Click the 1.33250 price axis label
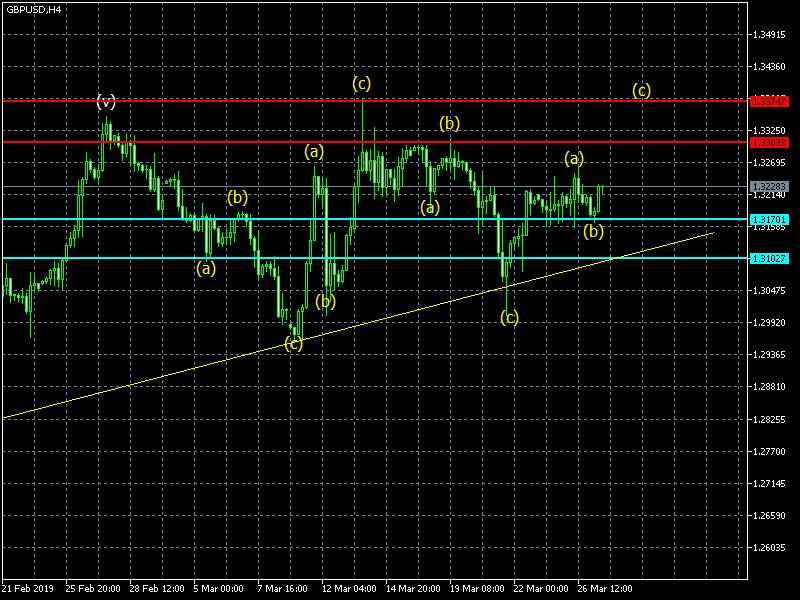 [769, 131]
